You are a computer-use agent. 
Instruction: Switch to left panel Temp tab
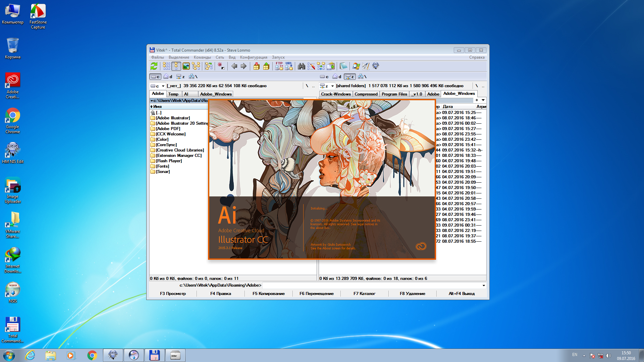pyautogui.click(x=173, y=94)
